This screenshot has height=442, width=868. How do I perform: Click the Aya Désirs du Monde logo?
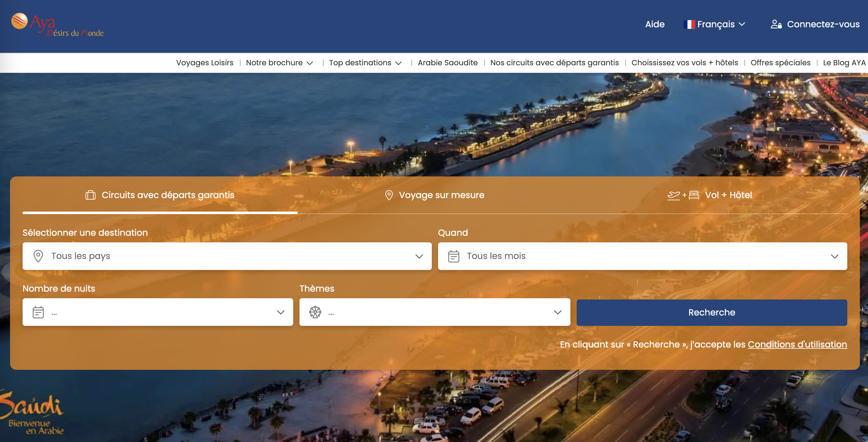coord(57,25)
